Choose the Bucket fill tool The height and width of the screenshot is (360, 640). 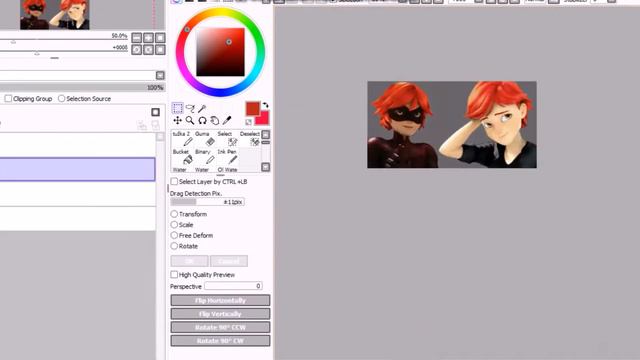coord(182,157)
